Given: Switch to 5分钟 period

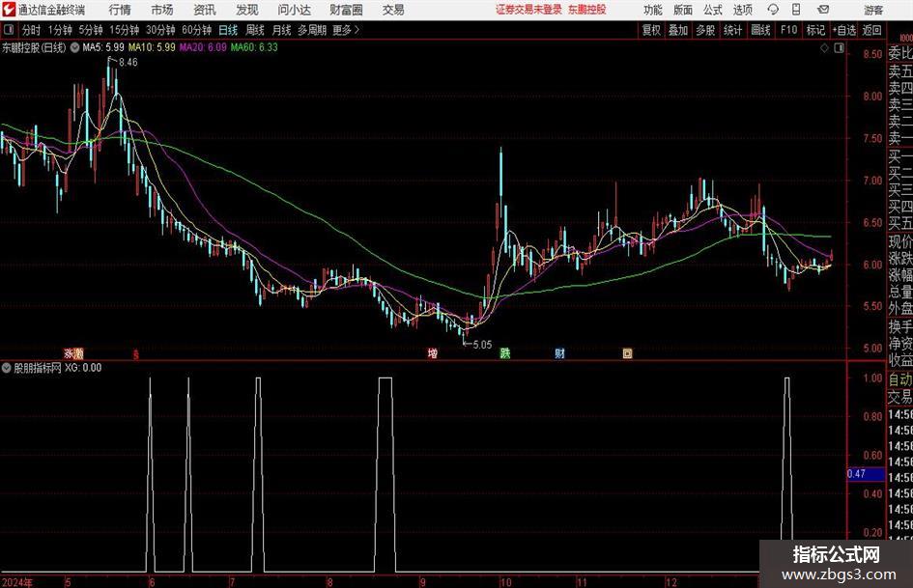Looking at the screenshot, I should click(x=91, y=30).
